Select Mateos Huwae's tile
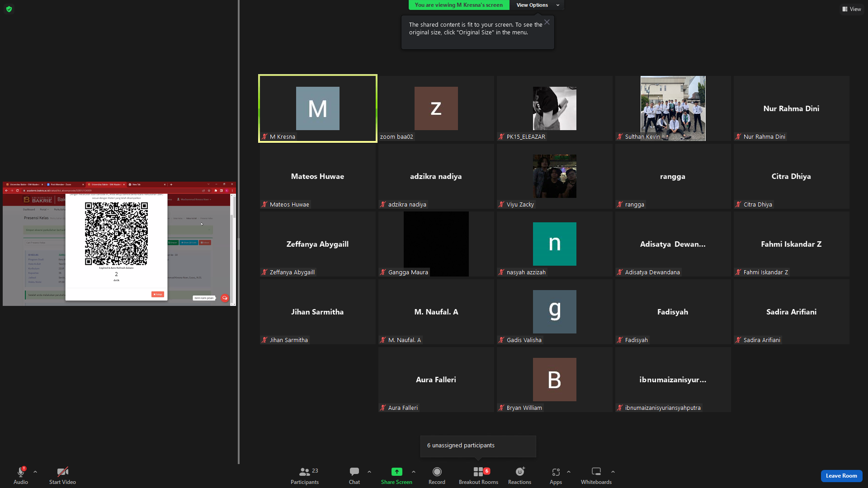Screen dimensions: 868x488 click(317, 176)
